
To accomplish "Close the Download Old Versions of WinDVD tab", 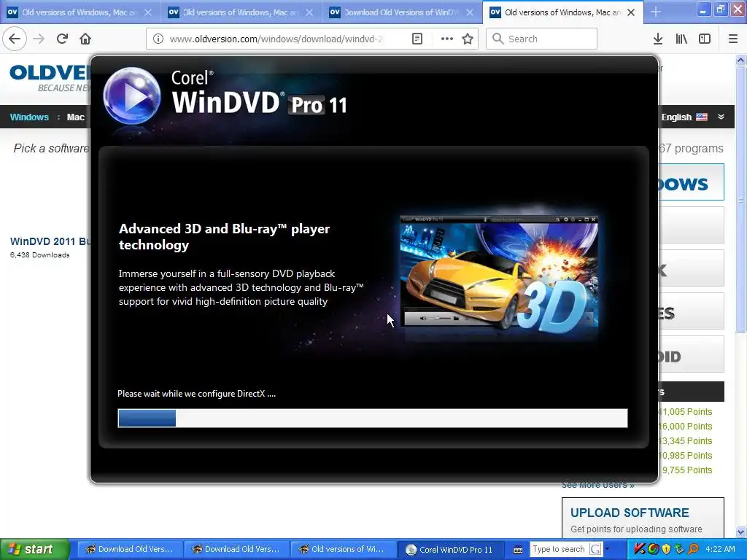I will 470,12.
